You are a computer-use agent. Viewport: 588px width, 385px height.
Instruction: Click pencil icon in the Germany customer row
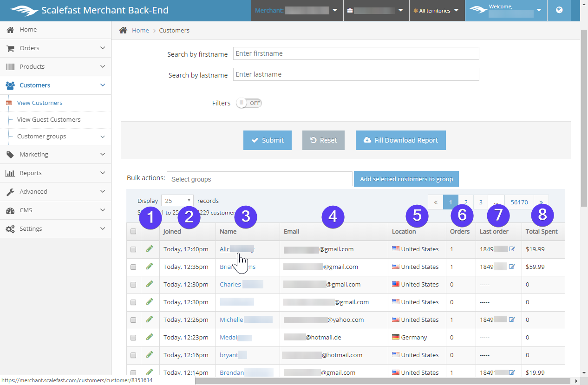coord(150,337)
